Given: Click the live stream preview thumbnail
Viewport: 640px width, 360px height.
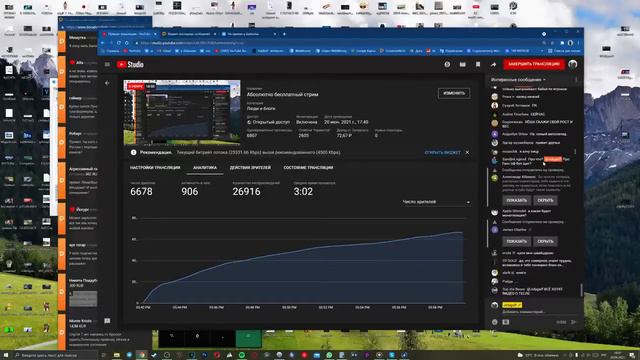Looking at the screenshot, I should coord(182,112).
